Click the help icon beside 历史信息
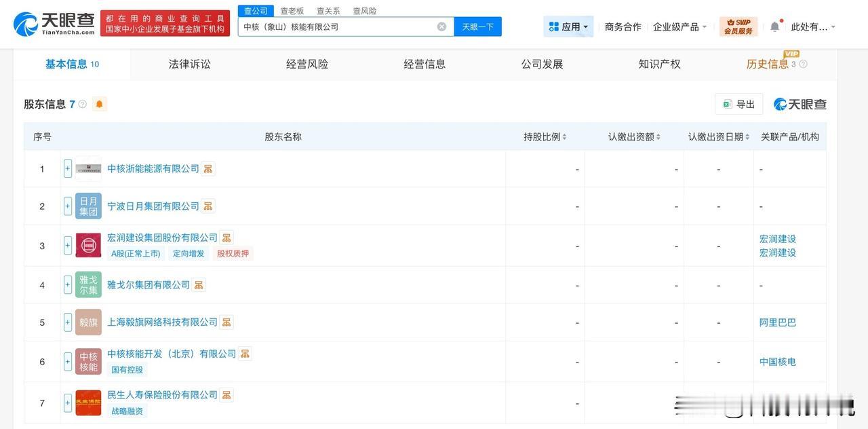The height and width of the screenshot is (429, 868). 803,64
